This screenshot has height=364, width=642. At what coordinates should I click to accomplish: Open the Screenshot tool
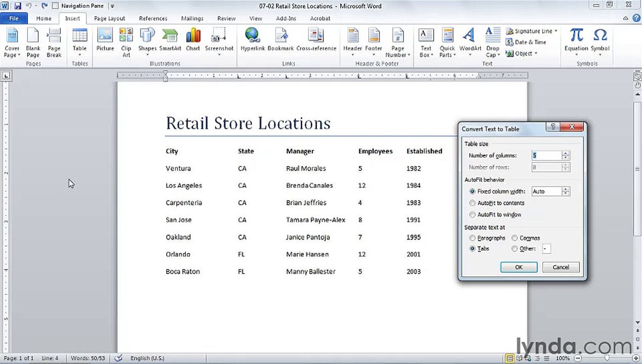[x=219, y=43]
